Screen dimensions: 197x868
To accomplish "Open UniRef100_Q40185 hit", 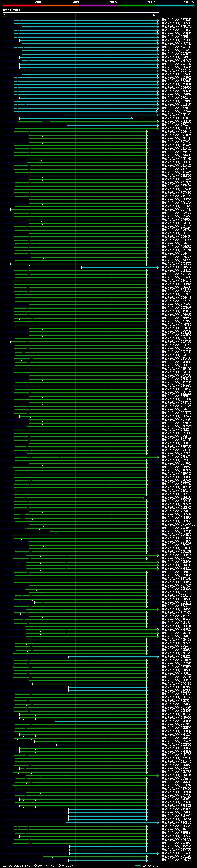I will (x=177, y=487).
